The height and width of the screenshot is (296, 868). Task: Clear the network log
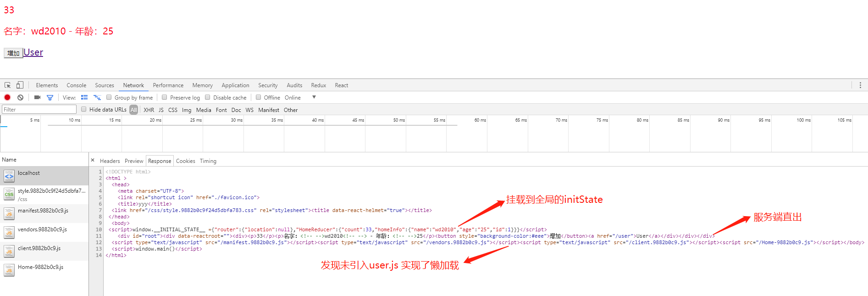click(21, 97)
